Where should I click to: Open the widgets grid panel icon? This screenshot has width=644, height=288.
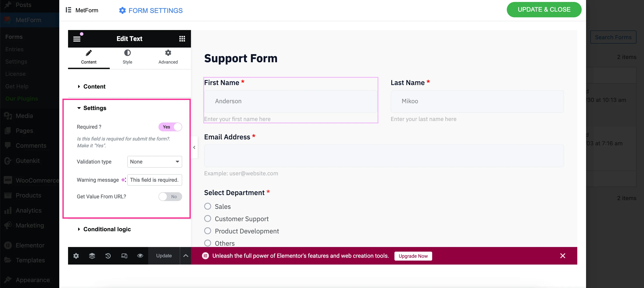(182, 39)
